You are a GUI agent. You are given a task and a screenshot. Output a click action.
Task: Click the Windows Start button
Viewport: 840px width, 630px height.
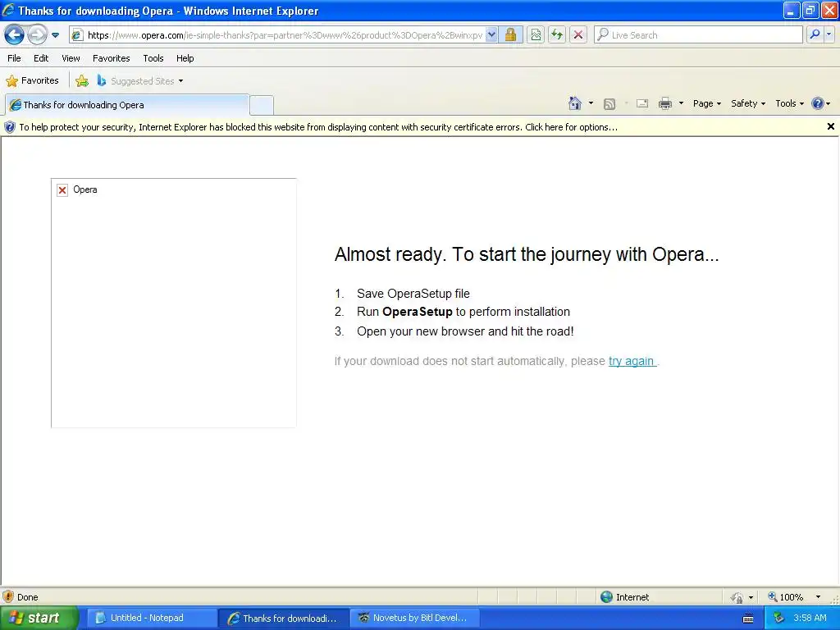[x=39, y=618]
